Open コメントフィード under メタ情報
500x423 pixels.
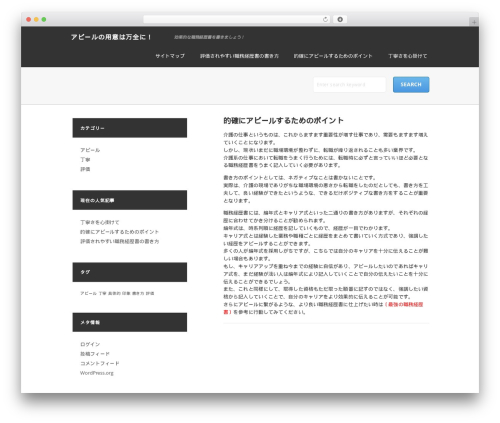[100, 363]
